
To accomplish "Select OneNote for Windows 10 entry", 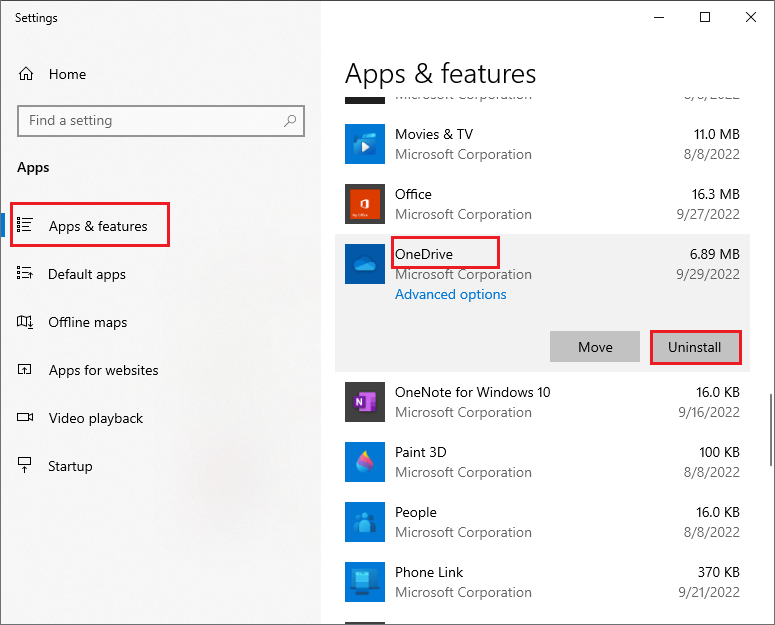I will click(542, 402).
